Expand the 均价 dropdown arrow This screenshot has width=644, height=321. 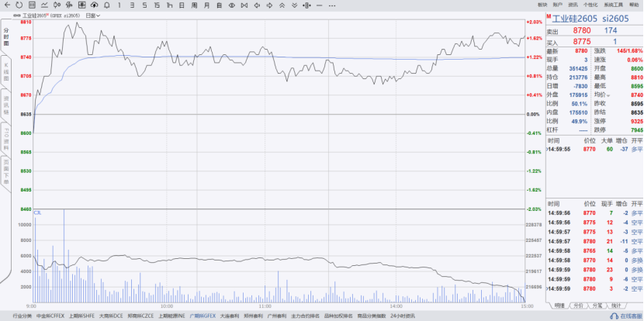608,95
